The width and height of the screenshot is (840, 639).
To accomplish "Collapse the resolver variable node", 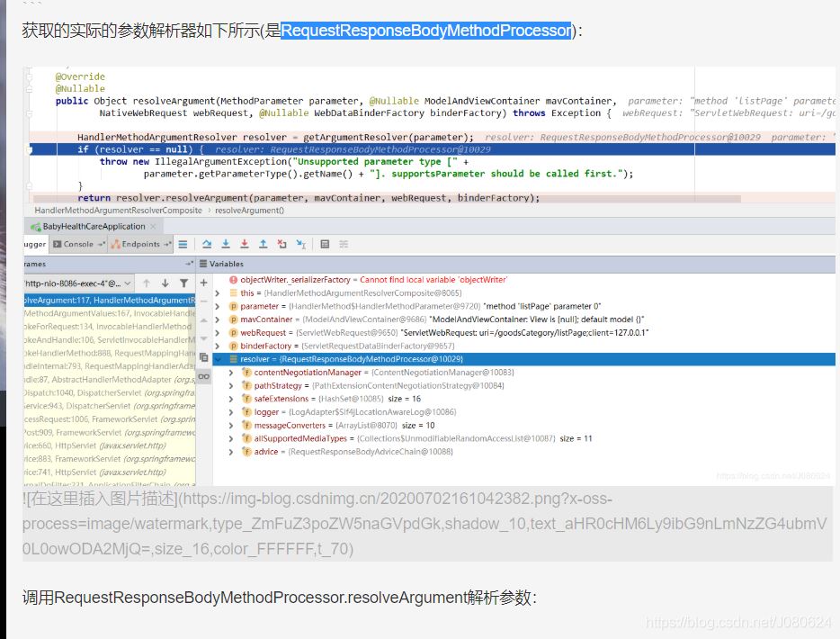I will [x=219, y=359].
